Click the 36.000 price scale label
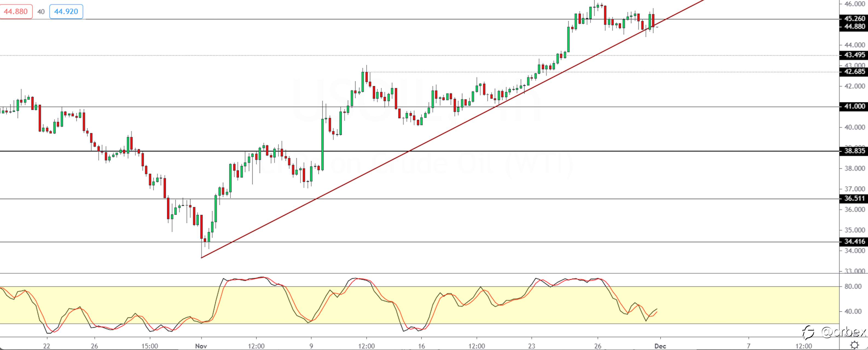 pos(855,209)
